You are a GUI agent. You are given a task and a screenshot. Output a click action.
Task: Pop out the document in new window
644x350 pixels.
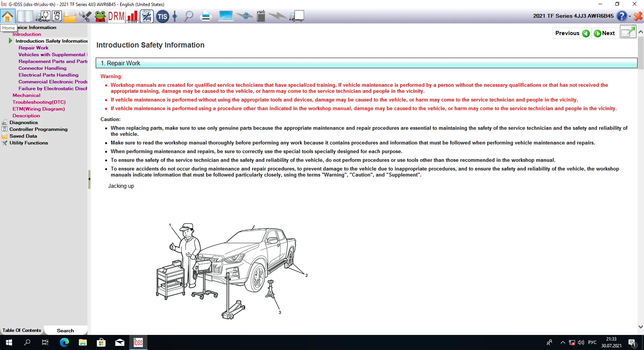click(x=628, y=32)
